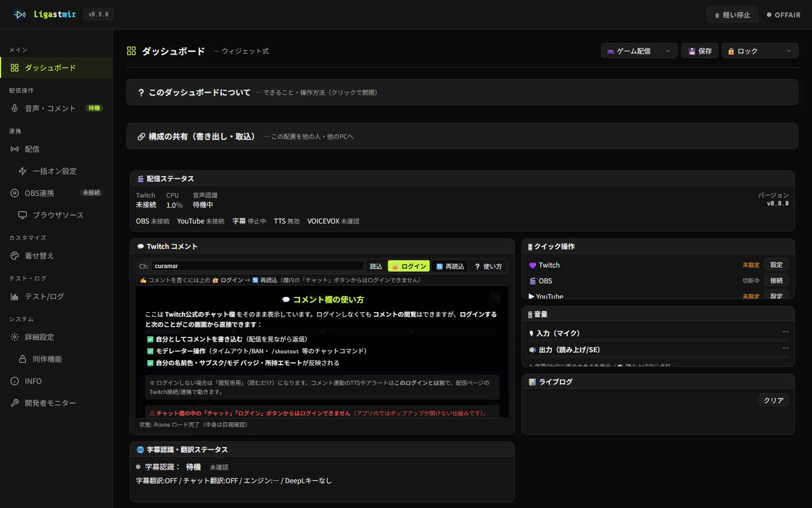Click the クイック操作 widget header icon
812x508 pixels.
point(530,247)
